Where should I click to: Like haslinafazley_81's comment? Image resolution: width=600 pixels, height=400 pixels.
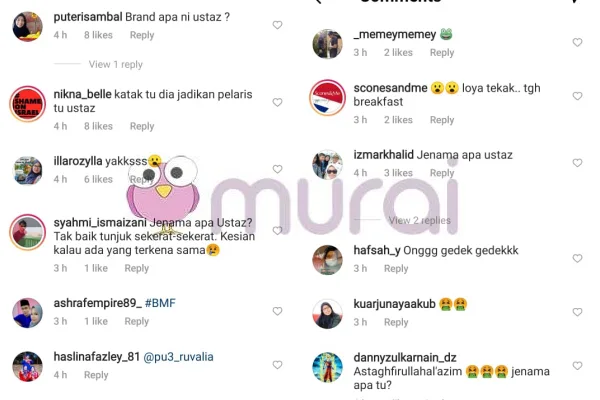pyautogui.click(x=277, y=365)
